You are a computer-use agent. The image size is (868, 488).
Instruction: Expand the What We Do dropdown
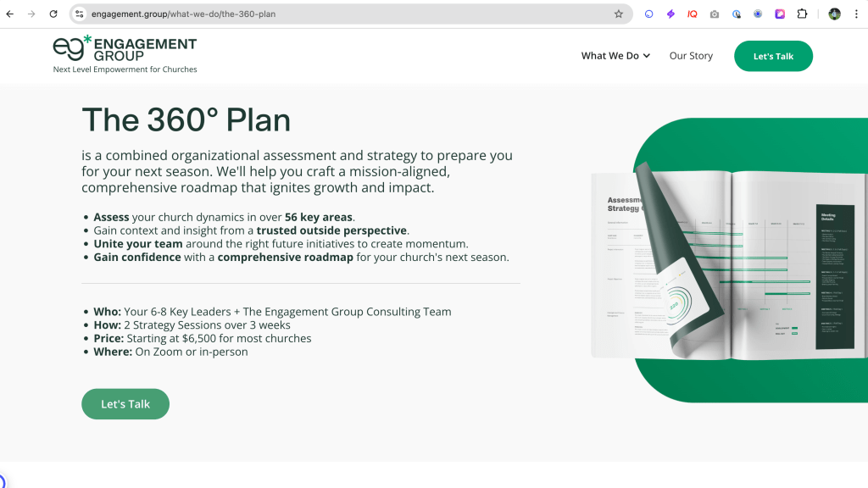(609, 56)
